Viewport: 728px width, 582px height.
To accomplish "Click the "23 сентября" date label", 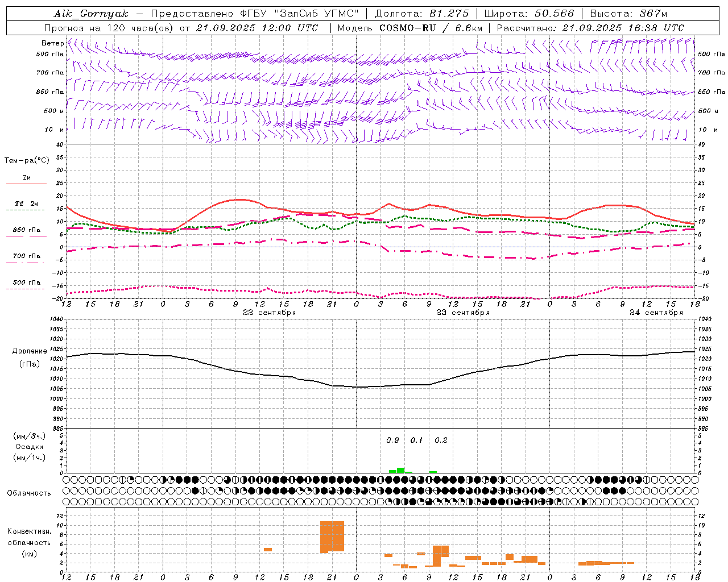I will pos(463,313).
